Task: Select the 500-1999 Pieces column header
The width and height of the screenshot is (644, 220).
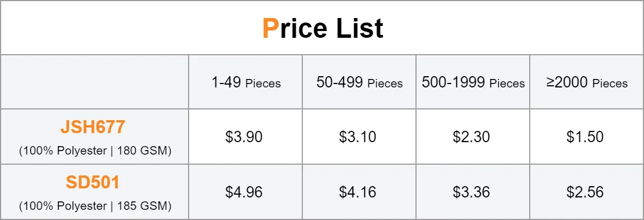Action: pyautogui.click(x=473, y=83)
